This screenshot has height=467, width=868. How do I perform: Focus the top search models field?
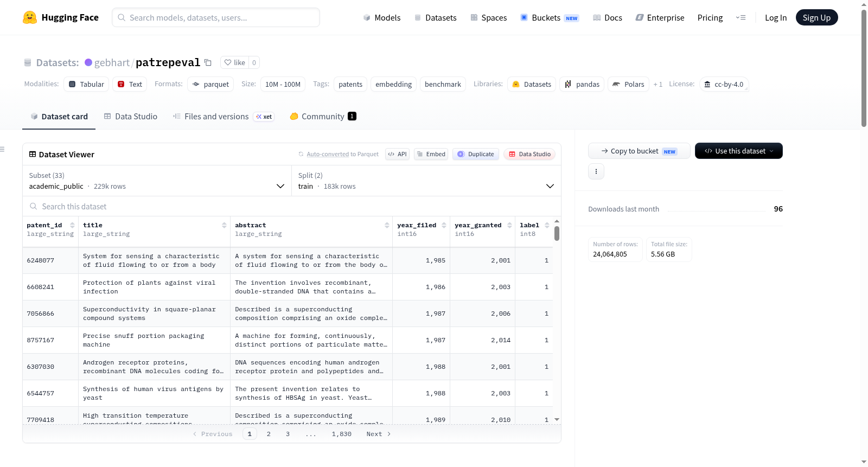pyautogui.click(x=216, y=17)
